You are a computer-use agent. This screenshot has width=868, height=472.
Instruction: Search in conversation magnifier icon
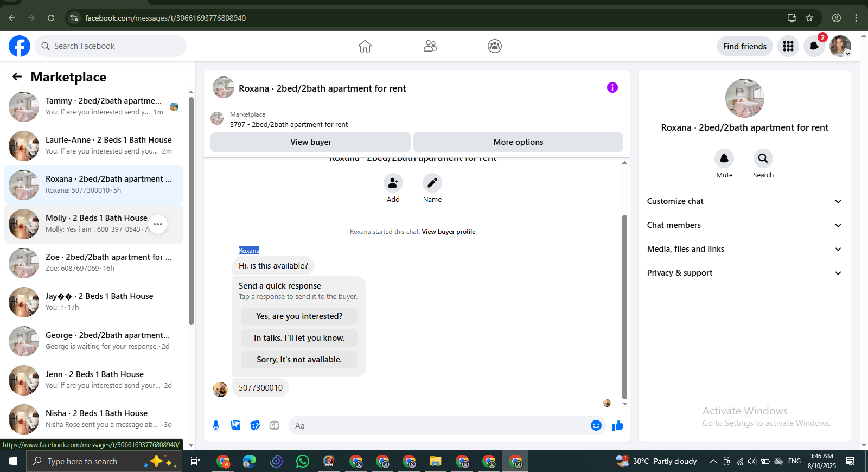coord(763,158)
